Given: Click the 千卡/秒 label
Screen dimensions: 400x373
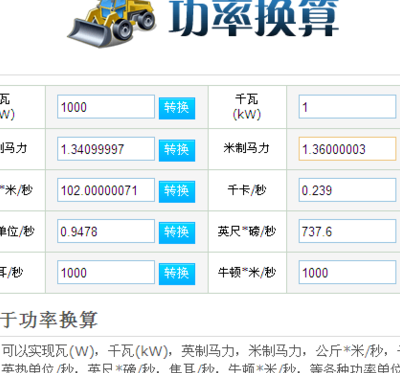Looking at the screenshot, I should (247, 190).
